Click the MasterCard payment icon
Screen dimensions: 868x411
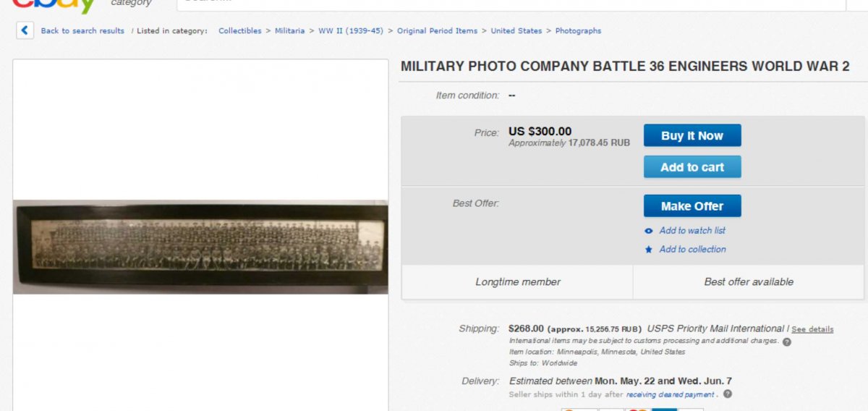point(638,409)
